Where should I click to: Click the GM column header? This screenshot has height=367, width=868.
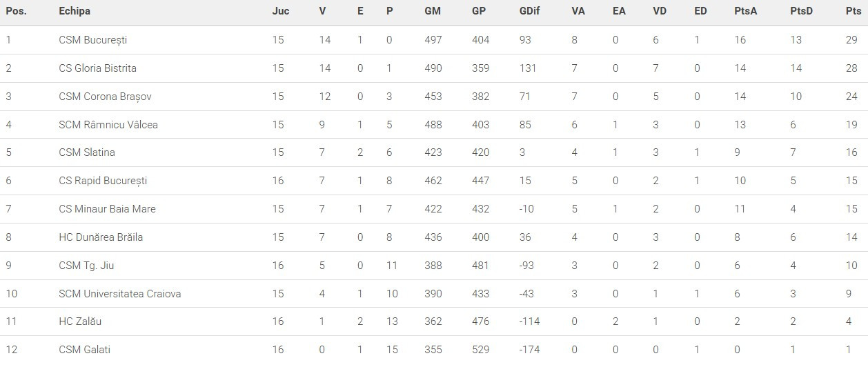coord(433,11)
